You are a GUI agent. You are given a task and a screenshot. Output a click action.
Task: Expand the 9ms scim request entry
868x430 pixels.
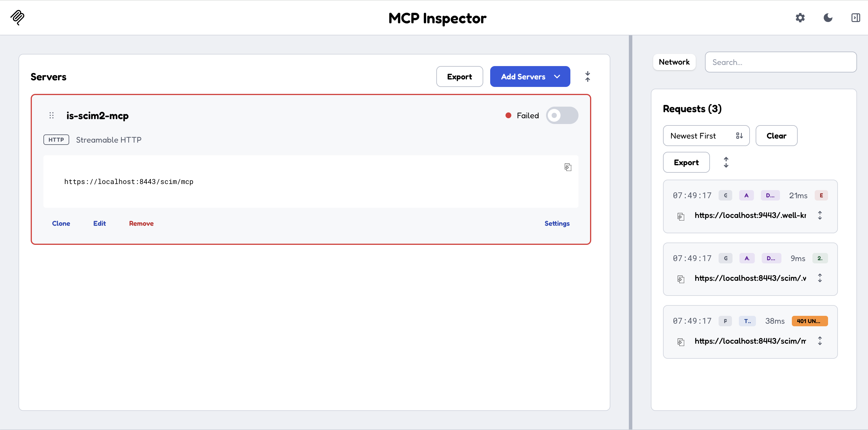tap(819, 278)
